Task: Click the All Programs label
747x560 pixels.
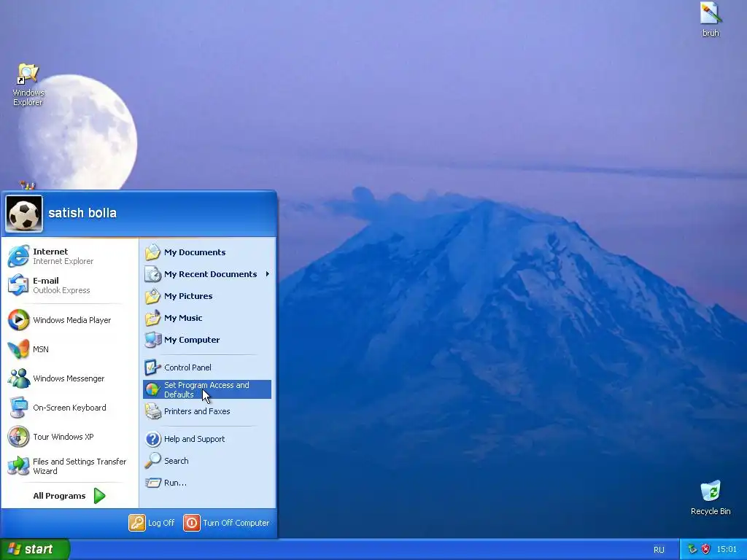Action: point(60,496)
